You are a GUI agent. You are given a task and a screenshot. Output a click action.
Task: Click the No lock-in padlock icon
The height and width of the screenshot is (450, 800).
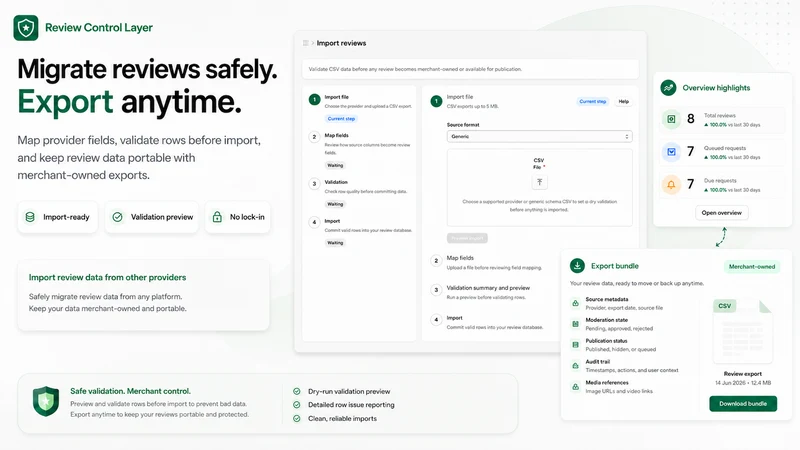(x=217, y=217)
